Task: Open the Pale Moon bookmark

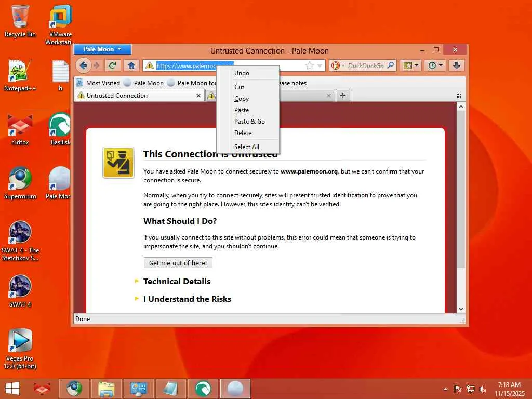Action: point(143,83)
